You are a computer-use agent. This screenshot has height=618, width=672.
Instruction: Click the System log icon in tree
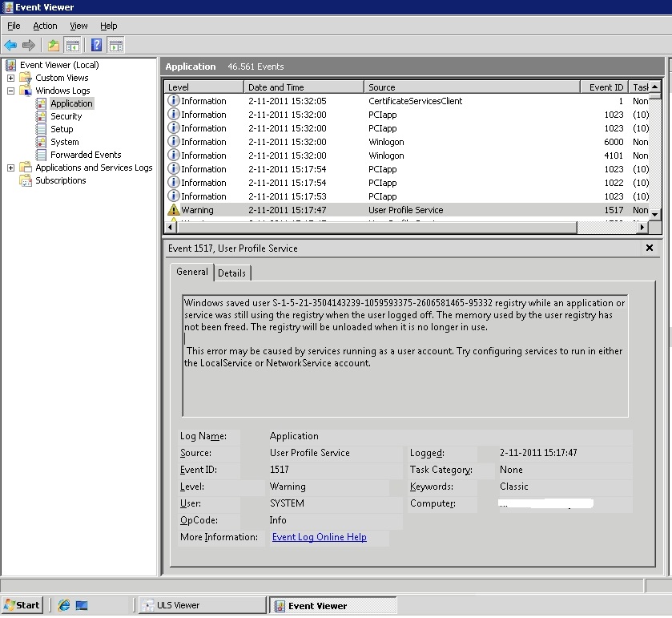pyautogui.click(x=41, y=142)
